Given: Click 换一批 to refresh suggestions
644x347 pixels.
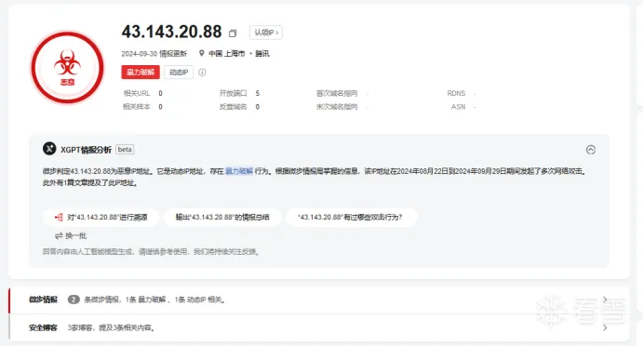Looking at the screenshot, I should click(x=71, y=235).
